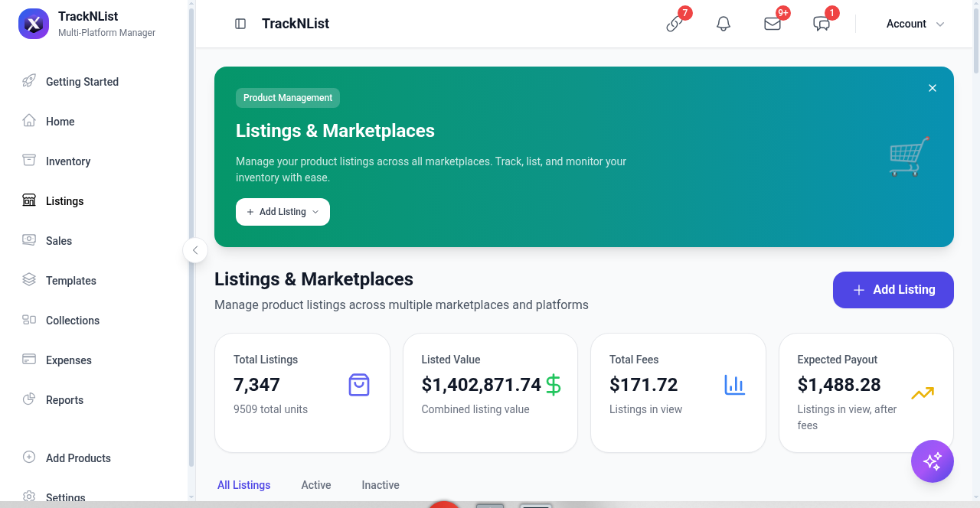Click the shopping bag icon in Total Listings
The height and width of the screenshot is (508, 980).
[x=359, y=385]
